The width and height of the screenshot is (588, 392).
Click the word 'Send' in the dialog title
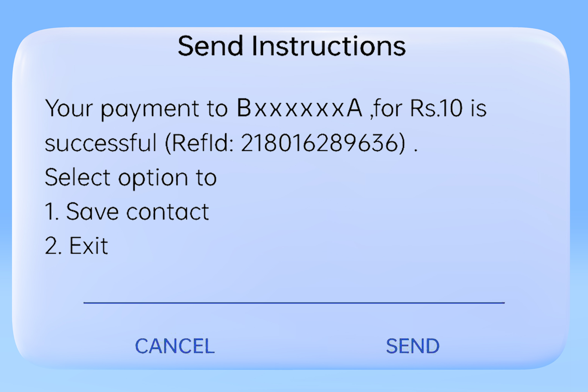(211, 46)
